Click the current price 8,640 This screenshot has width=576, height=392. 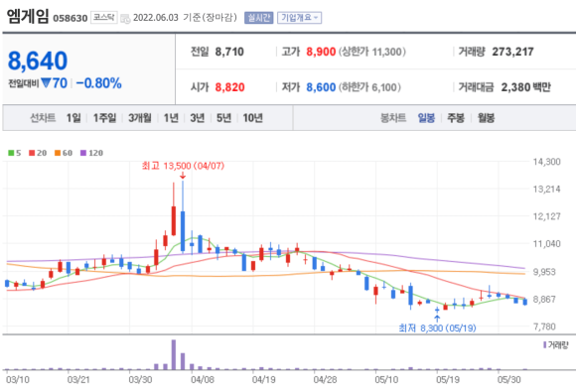point(38,61)
